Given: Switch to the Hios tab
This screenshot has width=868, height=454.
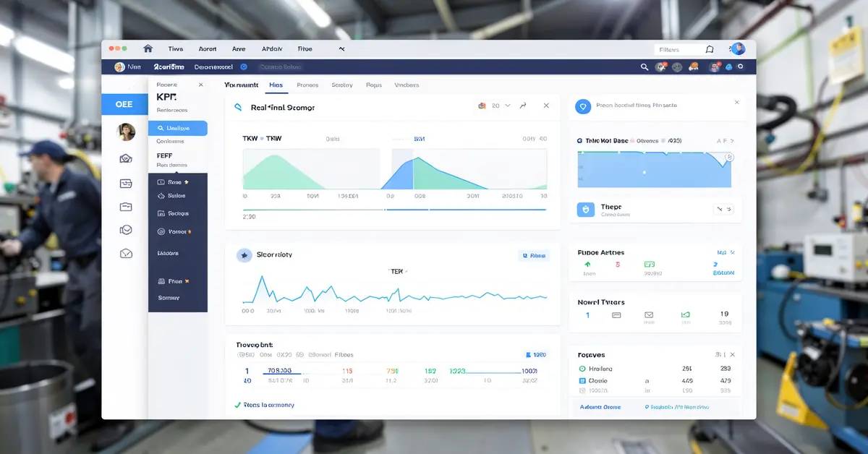Looking at the screenshot, I should click(x=276, y=85).
